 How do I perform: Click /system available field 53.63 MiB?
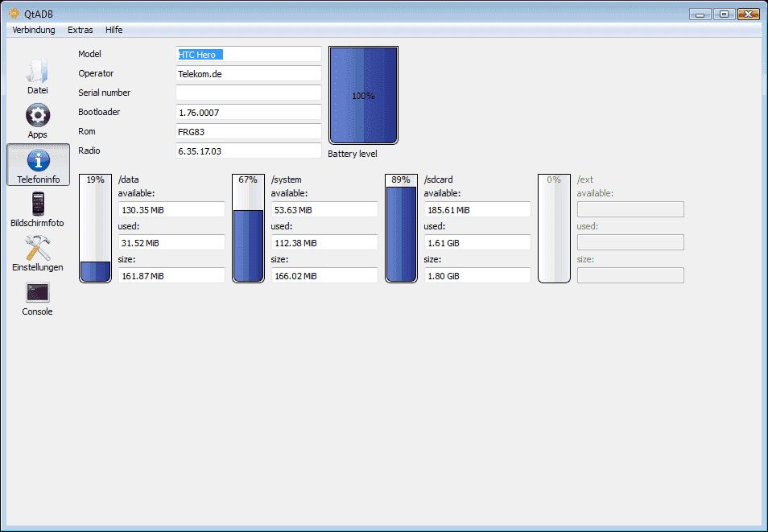[324, 210]
